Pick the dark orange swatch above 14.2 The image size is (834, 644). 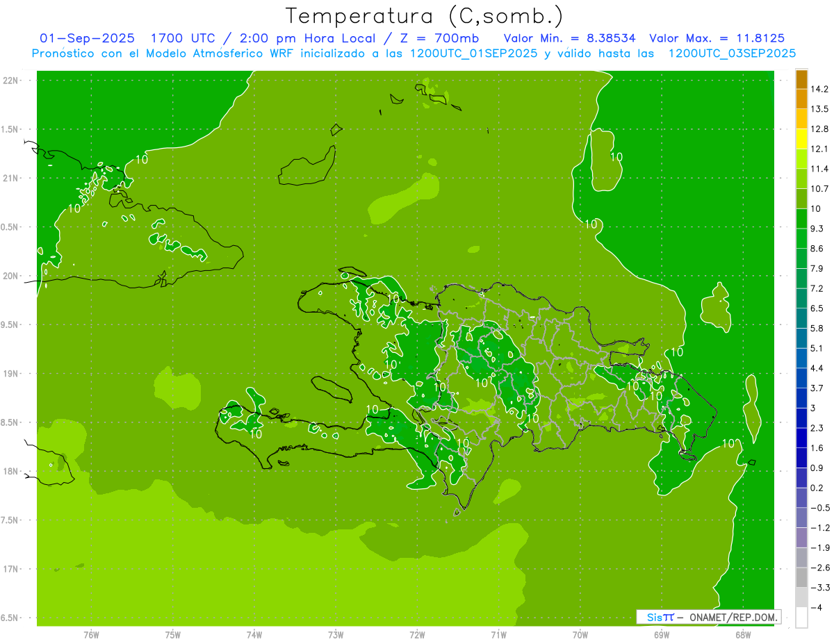[x=801, y=79]
